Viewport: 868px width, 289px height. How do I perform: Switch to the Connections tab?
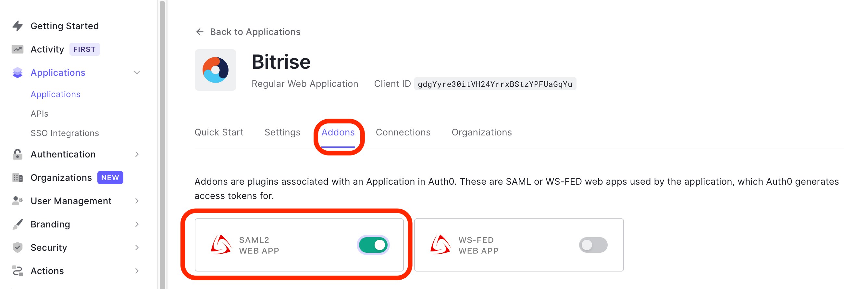403,133
